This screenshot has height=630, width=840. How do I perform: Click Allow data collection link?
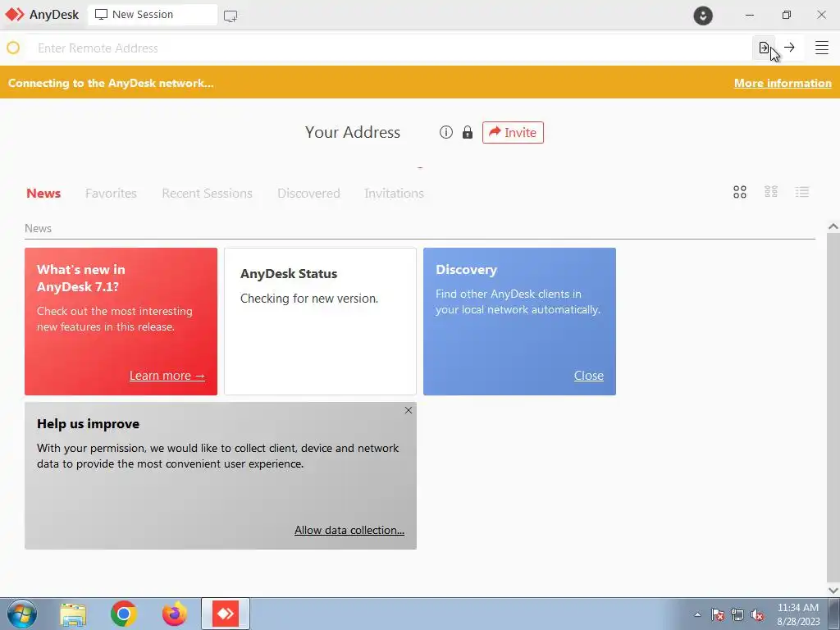pos(349,530)
